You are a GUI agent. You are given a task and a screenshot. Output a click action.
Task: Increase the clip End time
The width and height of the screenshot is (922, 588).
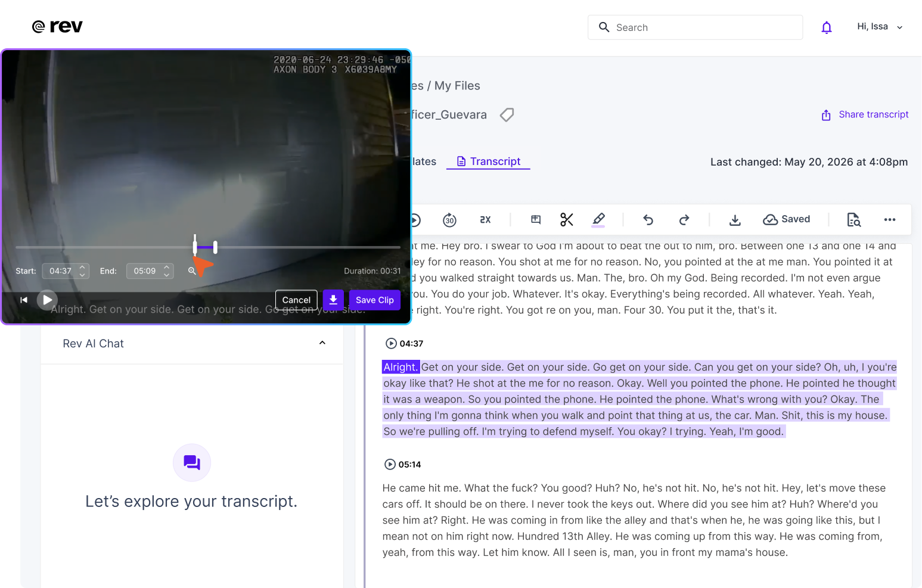[x=167, y=267]
